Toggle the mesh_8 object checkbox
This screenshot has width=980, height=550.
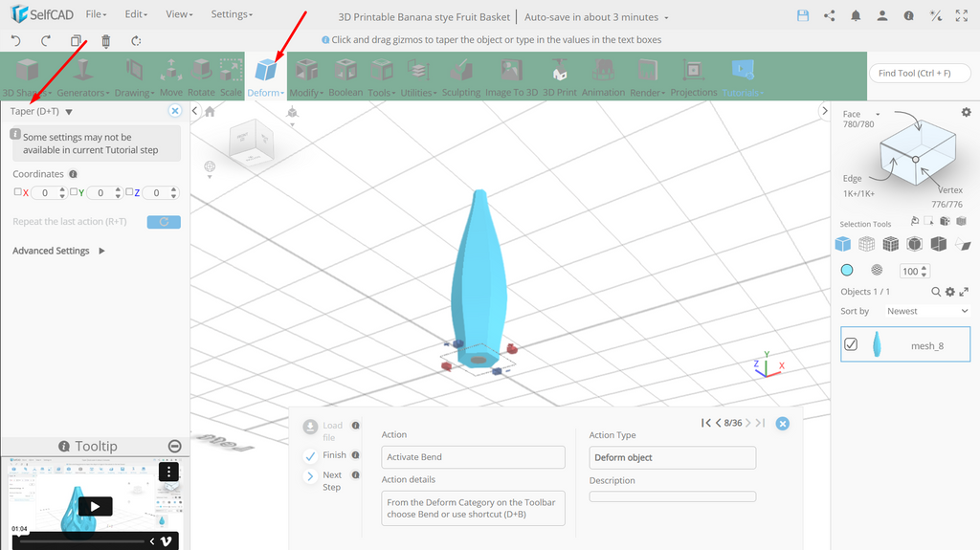851,344
